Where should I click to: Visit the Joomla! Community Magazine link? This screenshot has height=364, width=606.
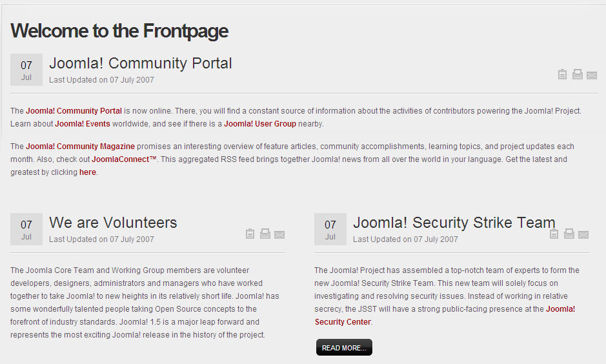point(81,147)
